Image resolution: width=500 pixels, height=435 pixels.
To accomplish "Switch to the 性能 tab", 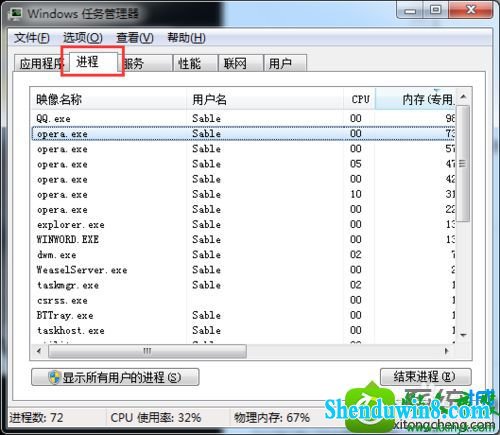I will tap(195, 63).
